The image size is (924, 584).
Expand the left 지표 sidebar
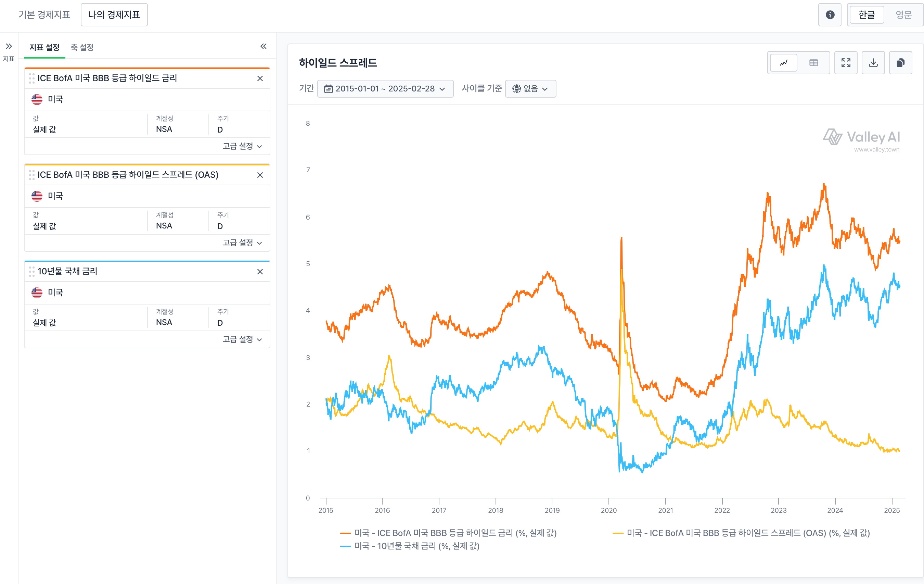click(x=9, y=47)
